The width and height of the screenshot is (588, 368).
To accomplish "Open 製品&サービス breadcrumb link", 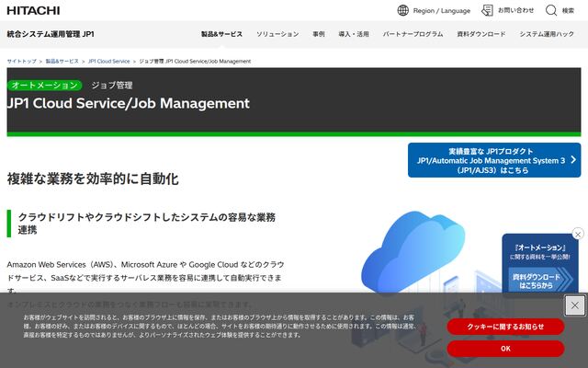I will (x=62, y=62).
